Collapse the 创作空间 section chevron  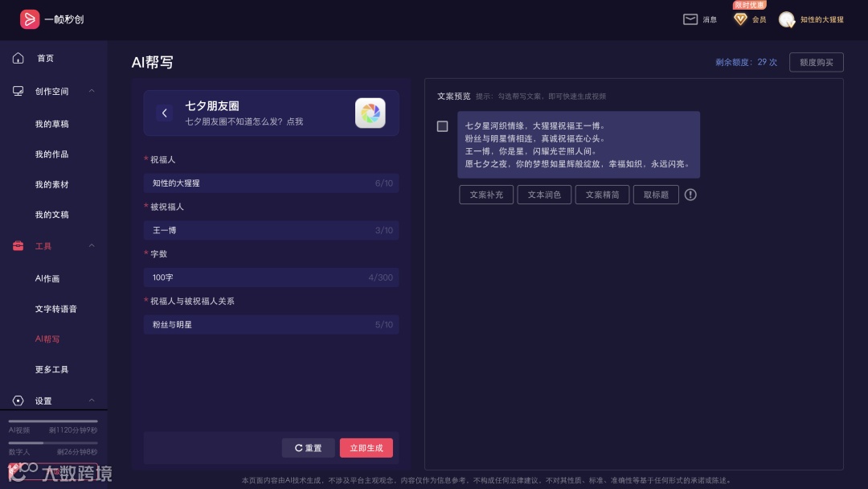(x=92, y=91)
